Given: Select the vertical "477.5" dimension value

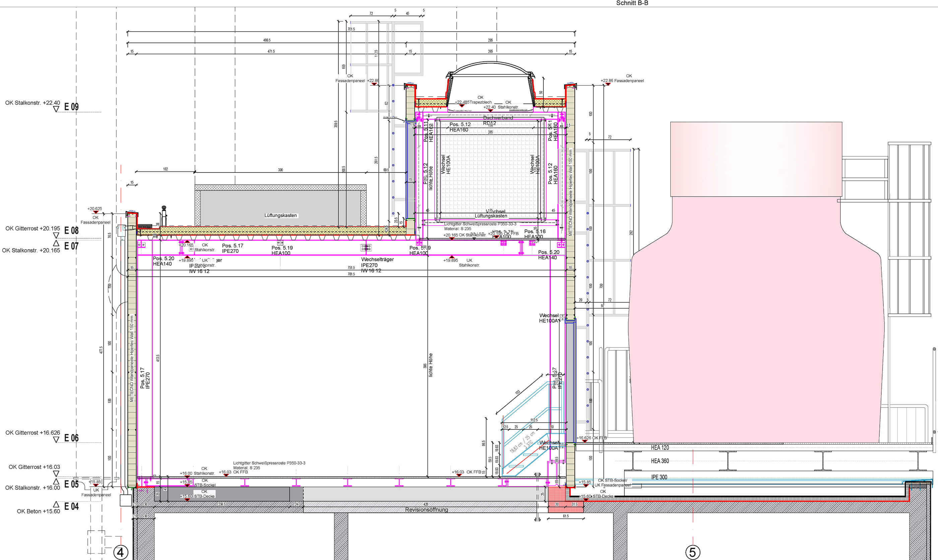Looking at the screenshot, I should pyautogui.click(x=101, y=350).
